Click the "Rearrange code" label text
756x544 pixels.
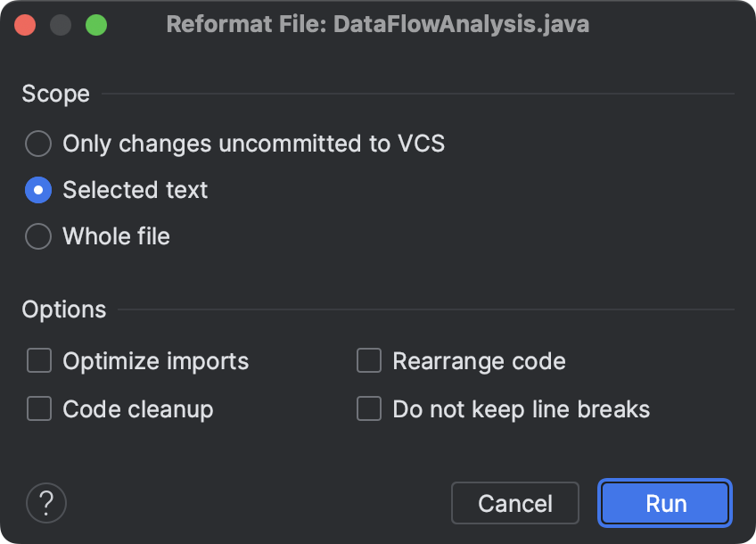pyautogui.click(x=479, y=360)
